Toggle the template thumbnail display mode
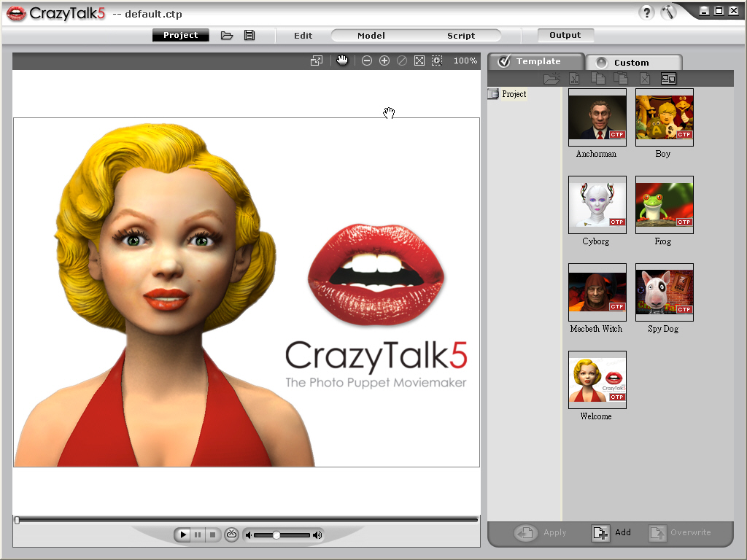 (668, 78)
